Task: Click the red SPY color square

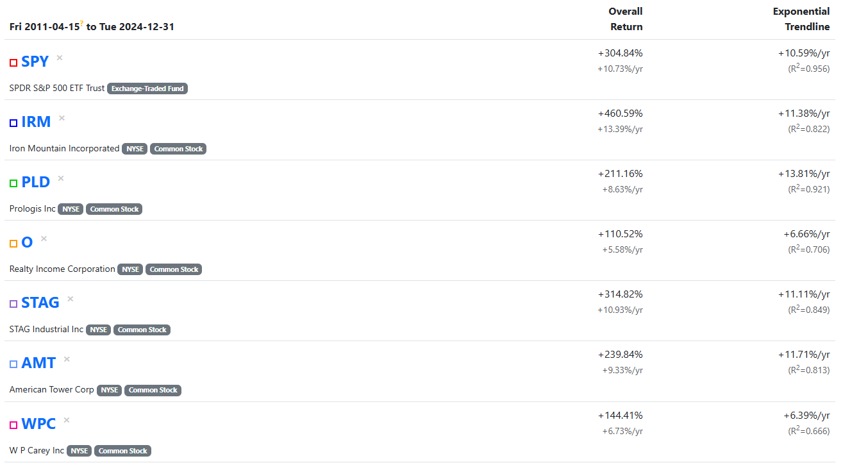Action: (x=13, y=63)
